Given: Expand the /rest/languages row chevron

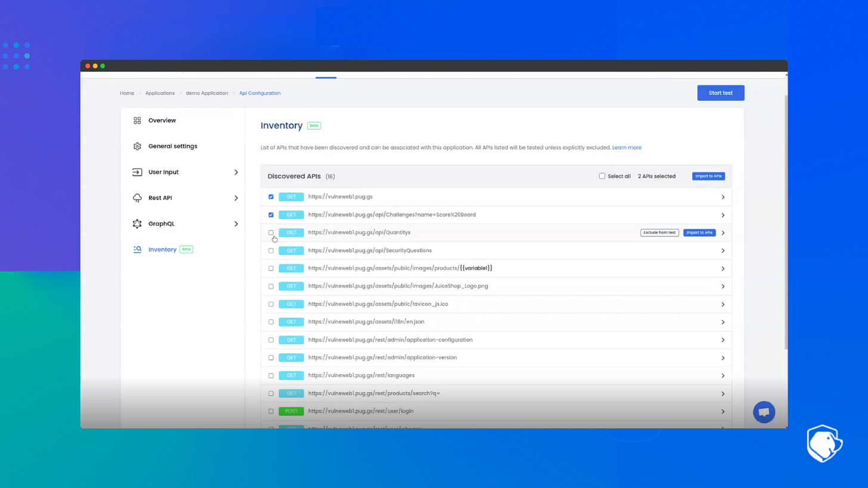Looking at the screenshot, I should 723,376.
